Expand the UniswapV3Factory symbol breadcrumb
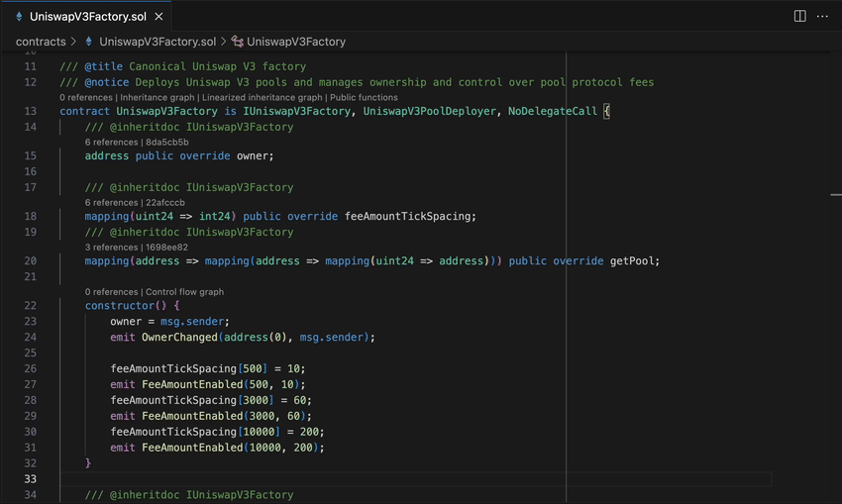Screen dimensions: 842x504 (295, 42)
